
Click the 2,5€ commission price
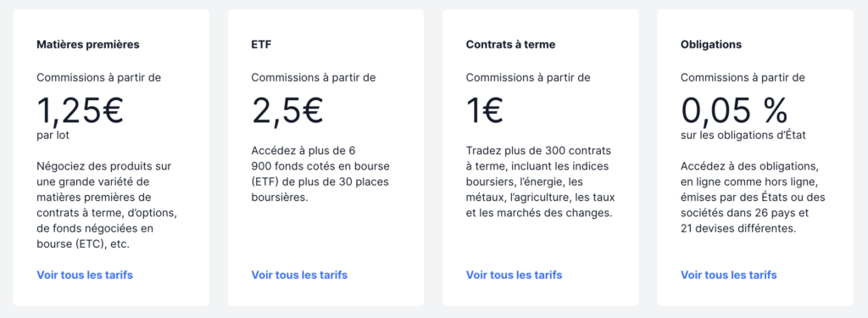[x=288, y=110]
